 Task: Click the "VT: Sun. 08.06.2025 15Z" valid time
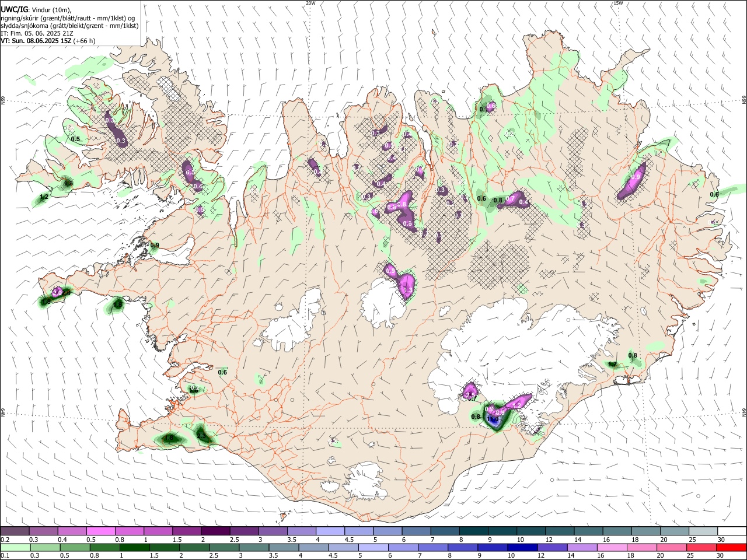point(36,41)
